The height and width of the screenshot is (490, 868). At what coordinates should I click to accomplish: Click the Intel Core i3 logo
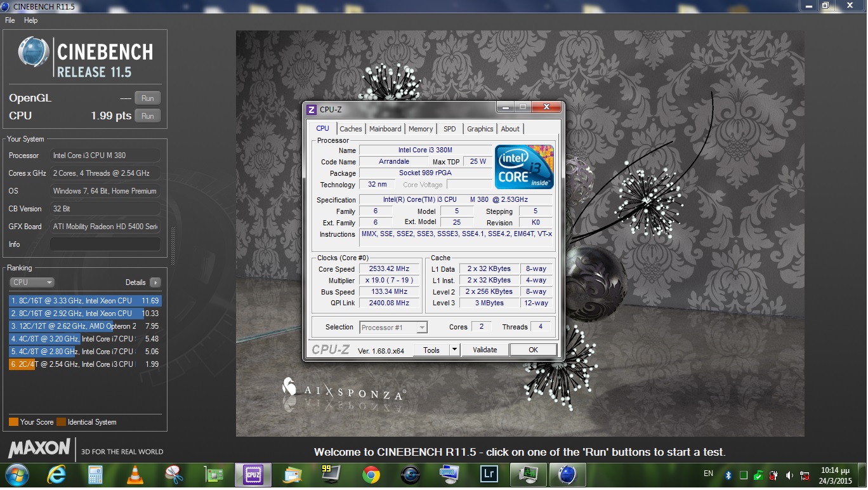pyautogui.click(x=524, y=167)
